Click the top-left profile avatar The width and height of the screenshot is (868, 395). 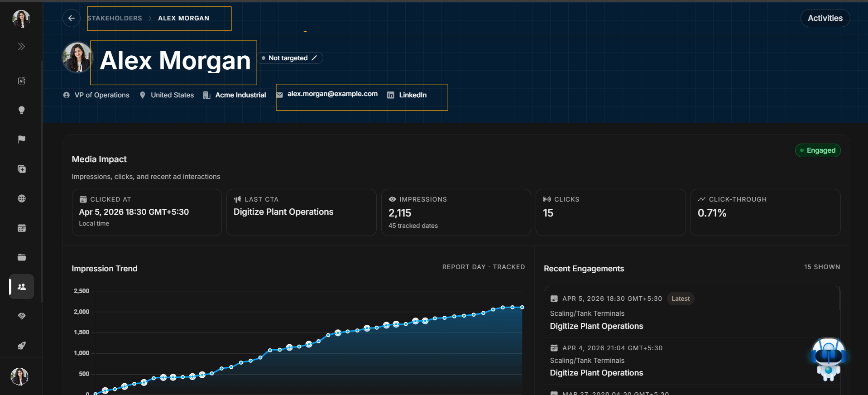coord(21,19)
